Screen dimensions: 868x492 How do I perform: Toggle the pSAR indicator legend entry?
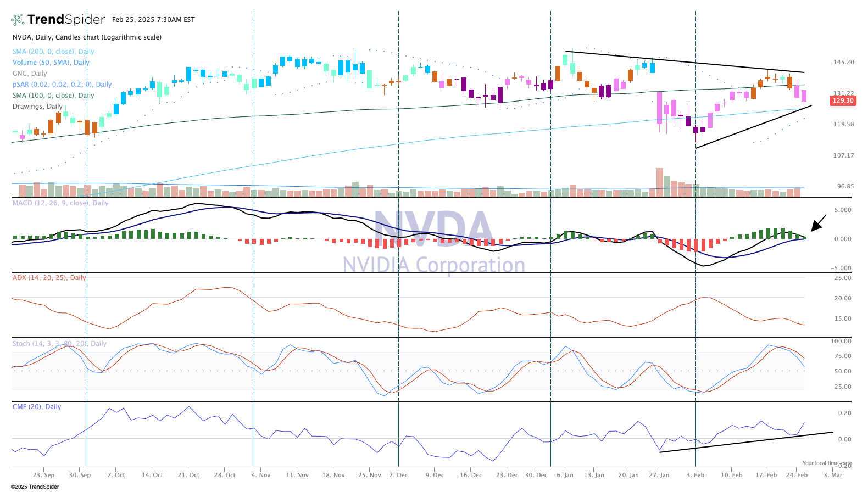click(62, 85)
